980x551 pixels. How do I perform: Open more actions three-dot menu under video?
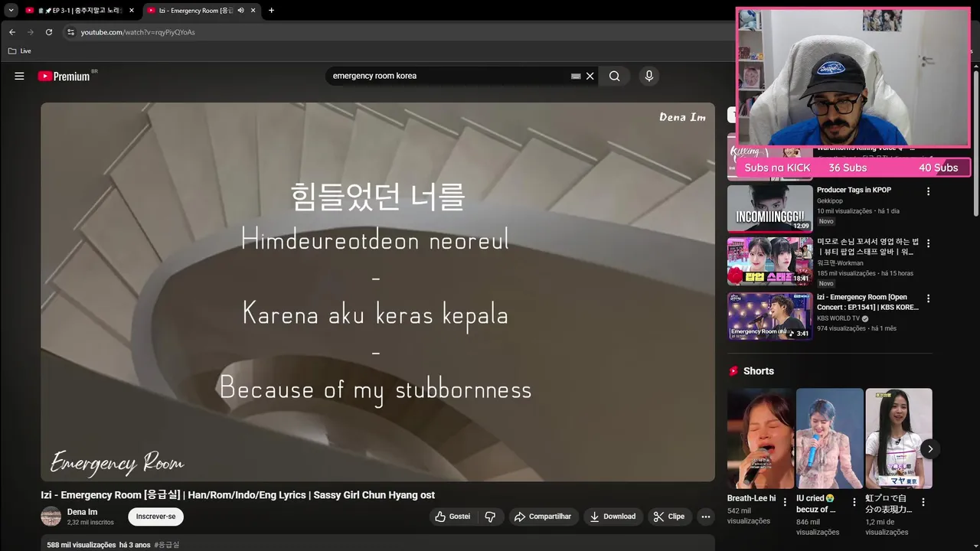point(706,517)
